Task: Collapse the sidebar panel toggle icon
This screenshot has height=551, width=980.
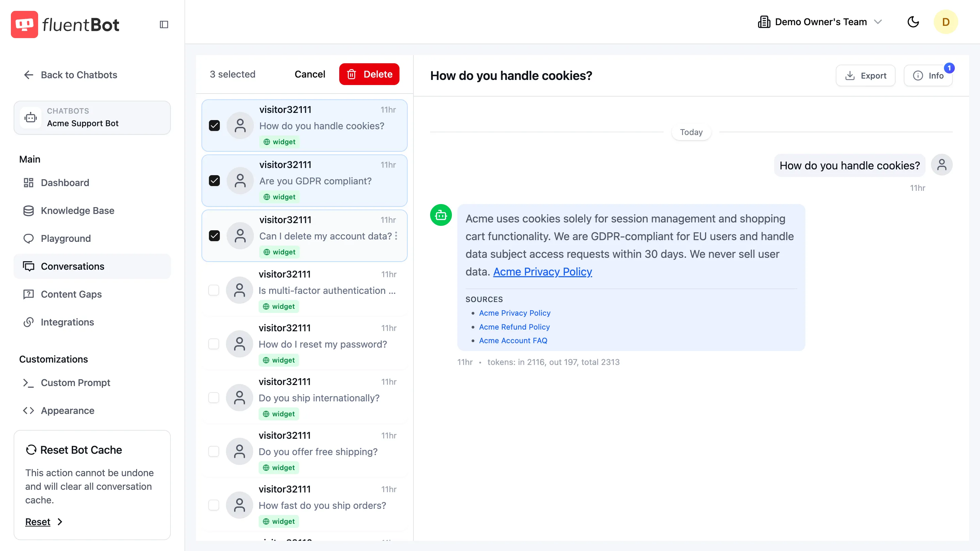Action: click(x=164, y=24)
